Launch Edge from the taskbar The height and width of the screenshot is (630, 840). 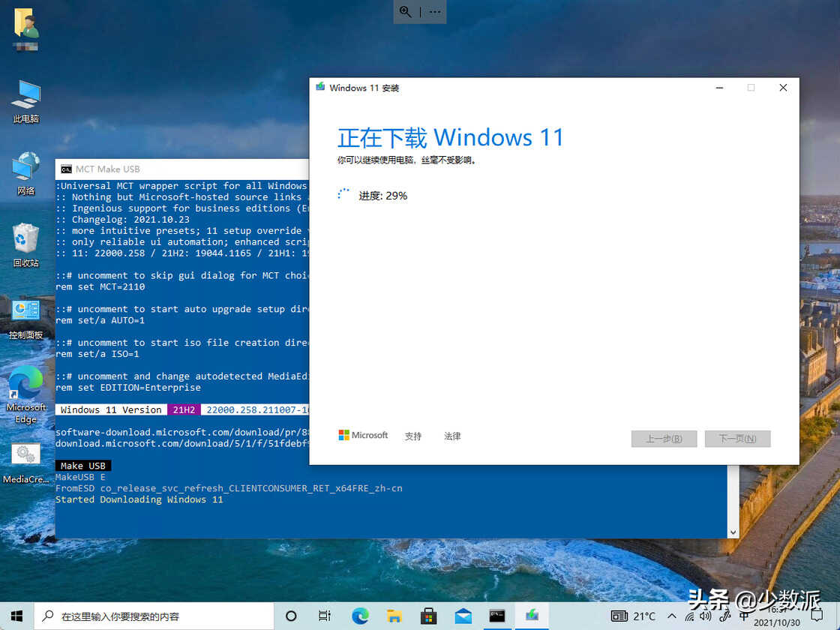[360, 616]
